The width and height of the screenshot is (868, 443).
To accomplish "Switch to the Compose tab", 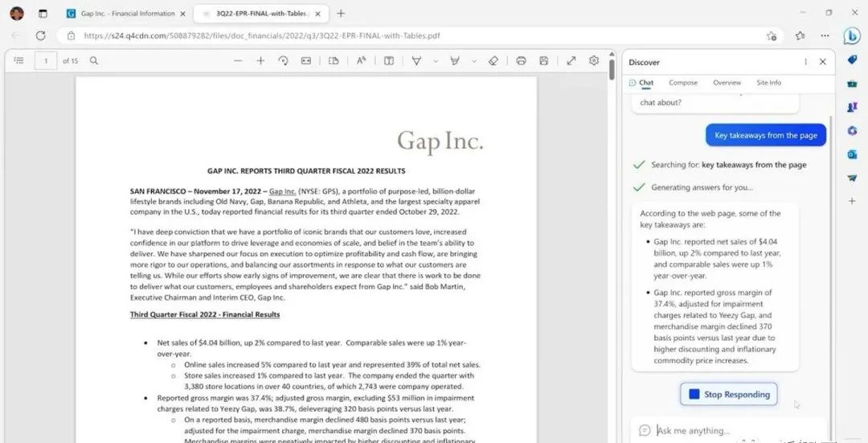I will coord(683,83).
